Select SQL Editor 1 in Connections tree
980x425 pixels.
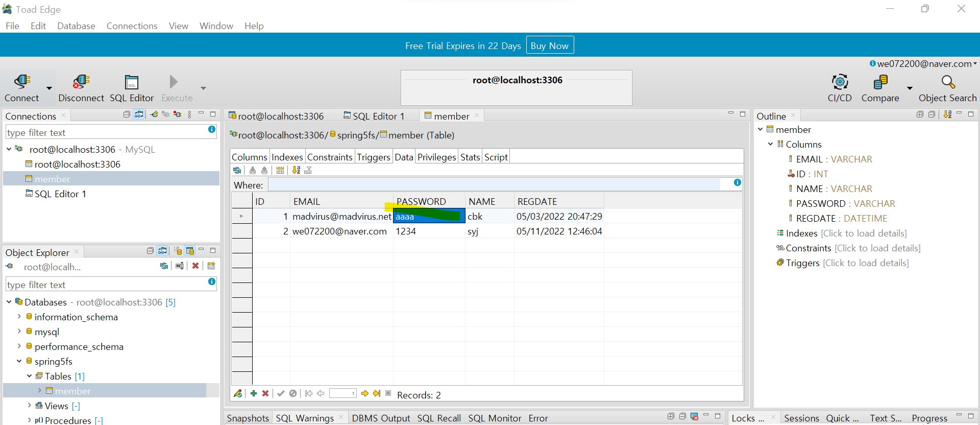click(56, 194)
